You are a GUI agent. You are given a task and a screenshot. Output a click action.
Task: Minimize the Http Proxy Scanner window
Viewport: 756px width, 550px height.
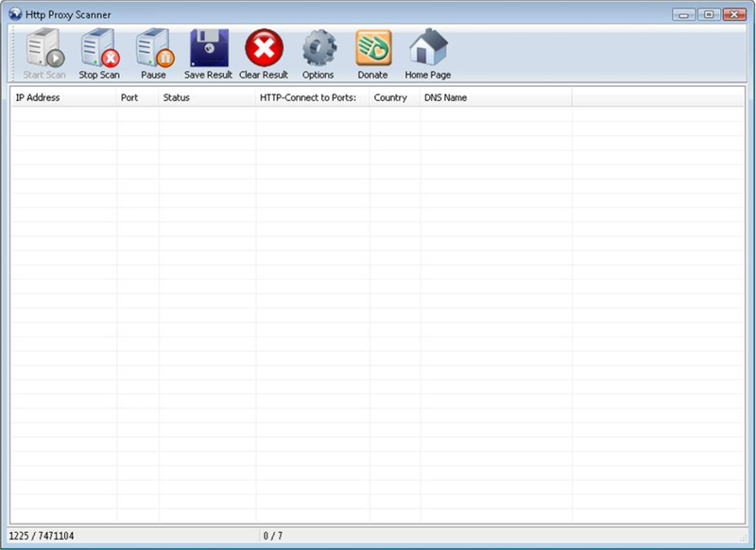point(683,14)
